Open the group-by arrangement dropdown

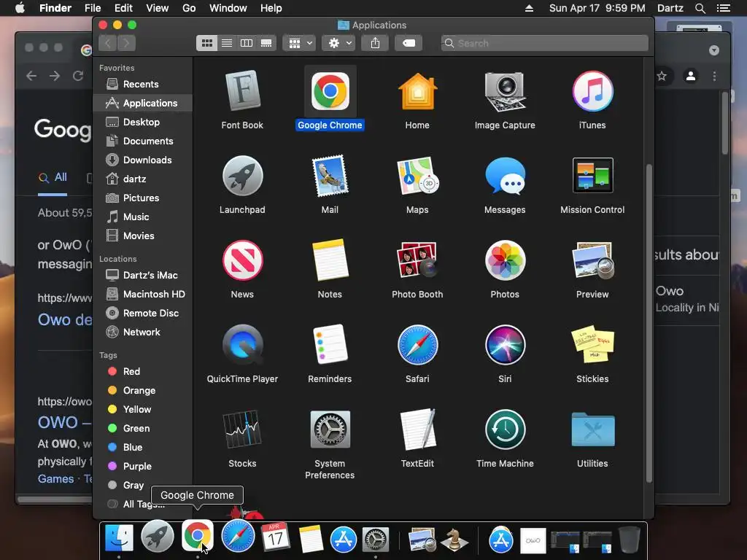pos(299,43)
